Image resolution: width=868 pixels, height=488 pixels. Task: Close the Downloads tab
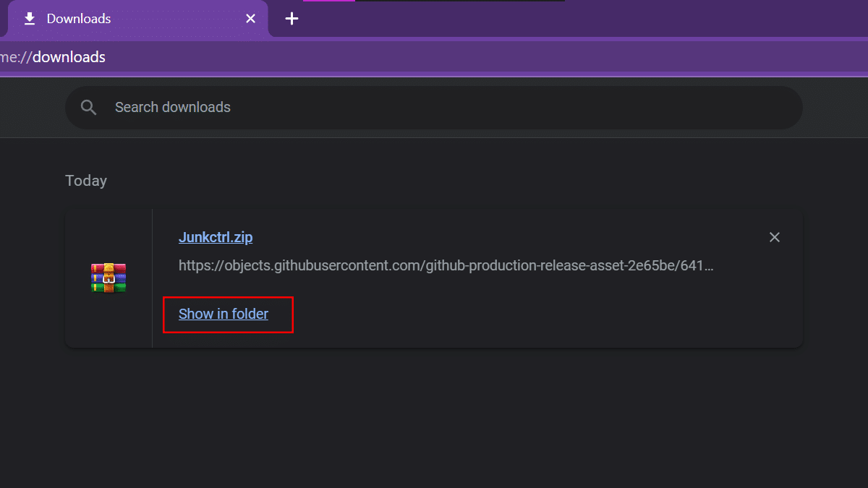coord(250,19)
